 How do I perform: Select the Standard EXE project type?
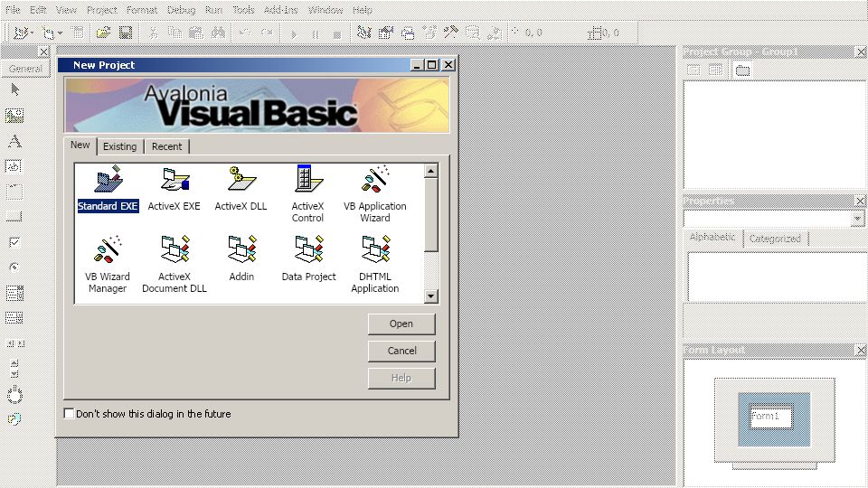point(108,188)
